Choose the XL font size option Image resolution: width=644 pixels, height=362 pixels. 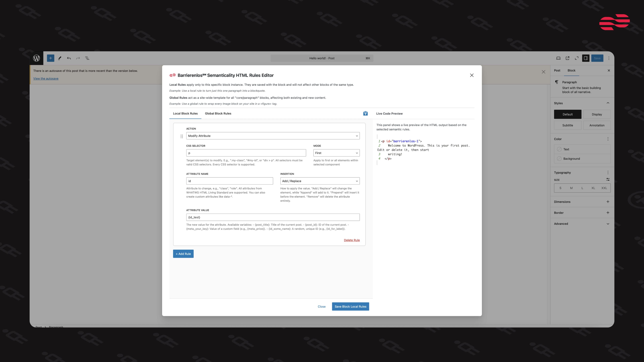click(x=593, y=188)
